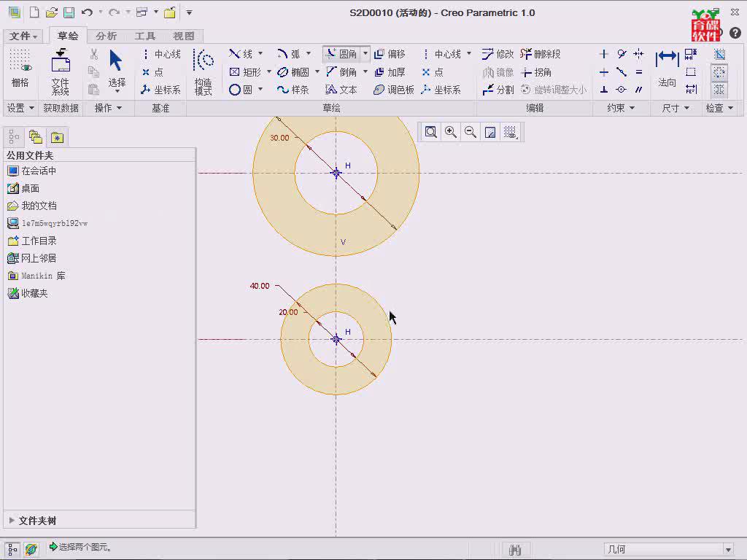747x560 pixels.
Task: Toggle the dashed diamond icon in 检查 group
Action: pyautogui.click(x=719, y=72)
